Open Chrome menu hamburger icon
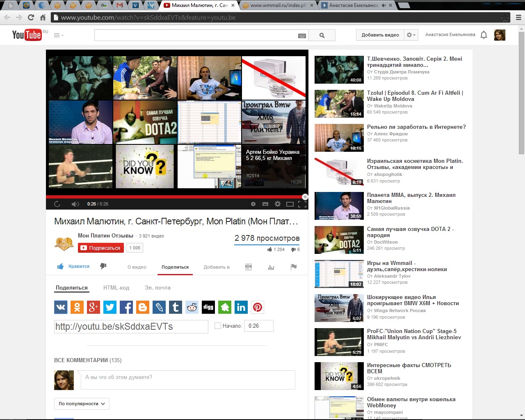The width and height of the screenshot is (525, 420). (x=518, y=17)
